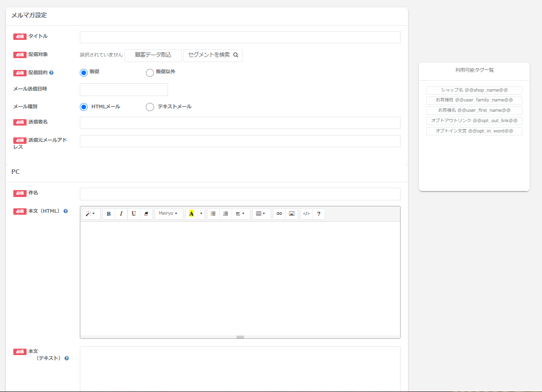Open the Meiryo font family dropdown

click(169, 214)
